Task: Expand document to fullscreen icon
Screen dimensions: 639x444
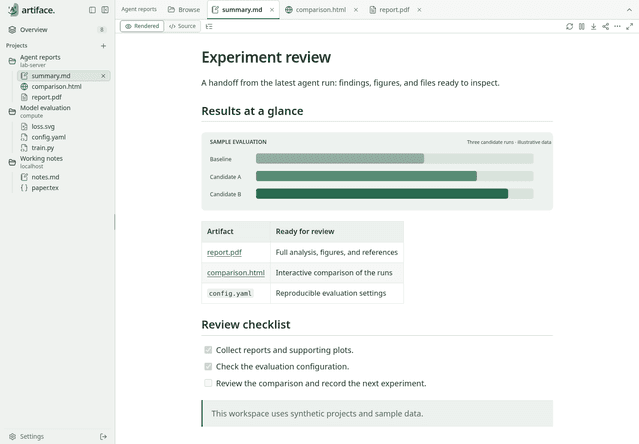Action: [x=630, y=26]
